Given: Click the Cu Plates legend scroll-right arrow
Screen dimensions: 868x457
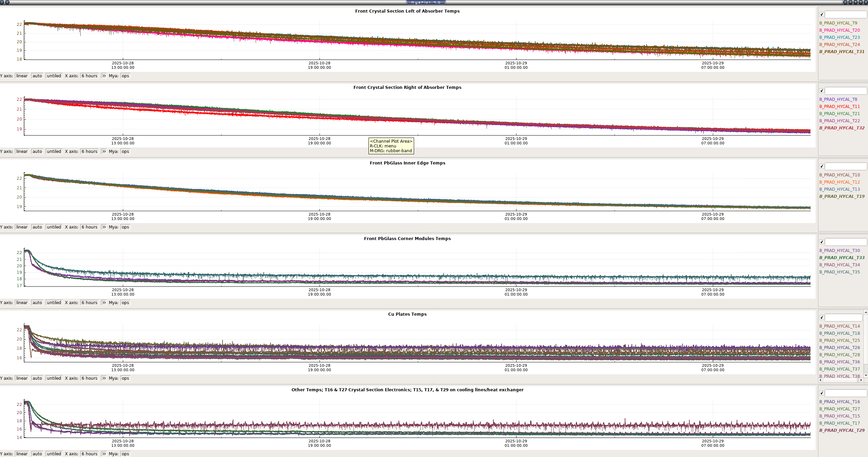Looking at the screenshot, I should [861, 380].
